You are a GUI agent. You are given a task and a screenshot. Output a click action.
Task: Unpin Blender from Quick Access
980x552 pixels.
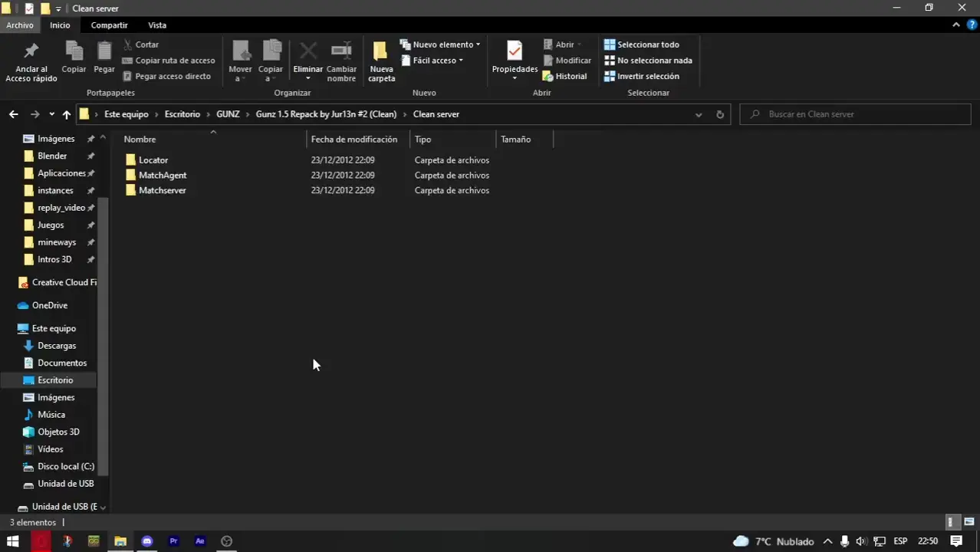click(90, 156)
